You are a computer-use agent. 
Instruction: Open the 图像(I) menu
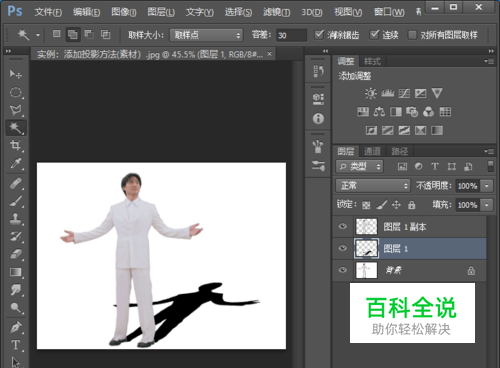coord(124,12)
